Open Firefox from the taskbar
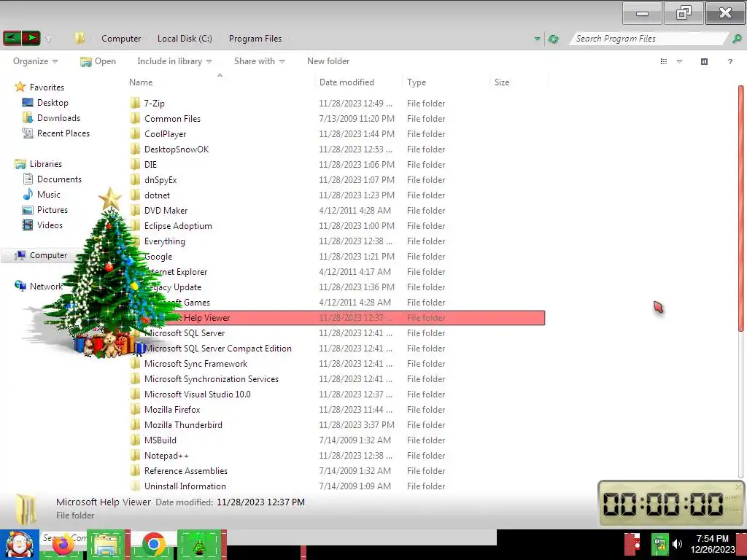 [63, 544]
